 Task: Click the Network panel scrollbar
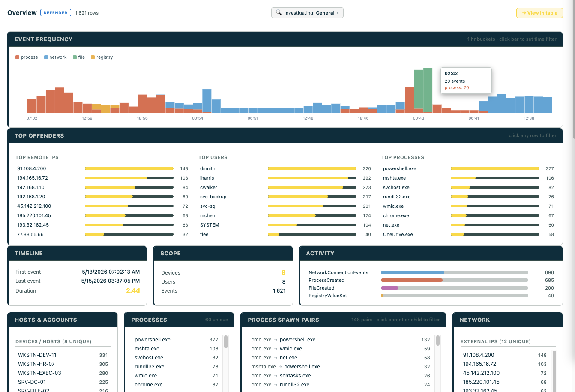point(554,371)
